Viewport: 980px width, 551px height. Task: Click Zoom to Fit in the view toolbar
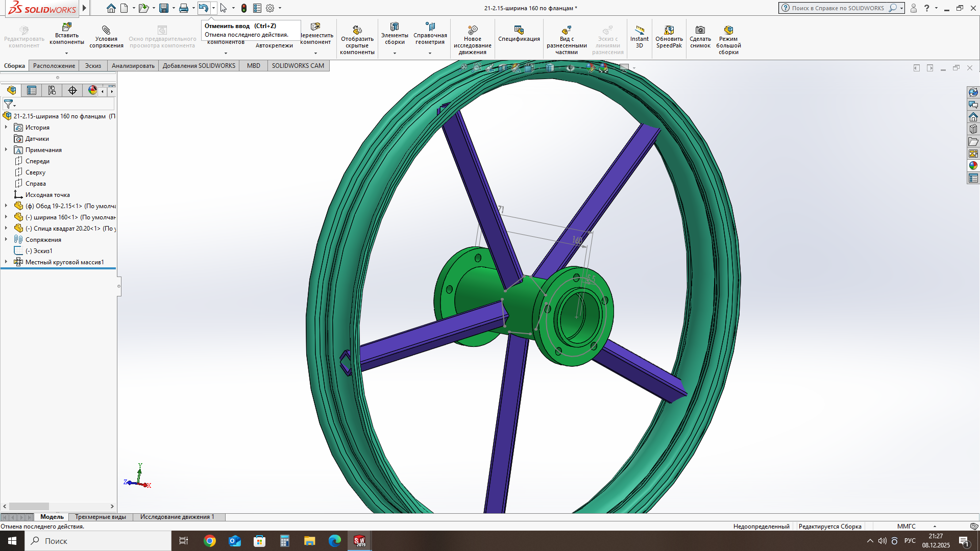point(464,67)
